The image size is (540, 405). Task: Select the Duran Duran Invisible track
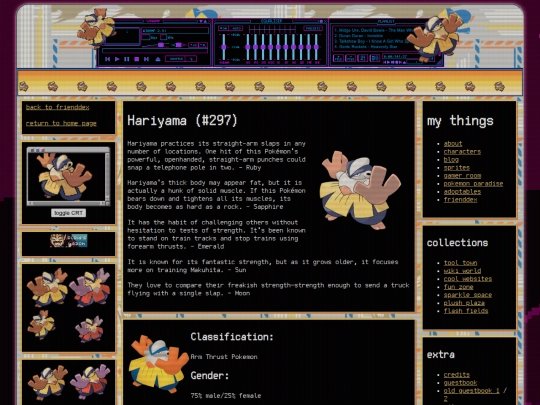click(359, 36)
